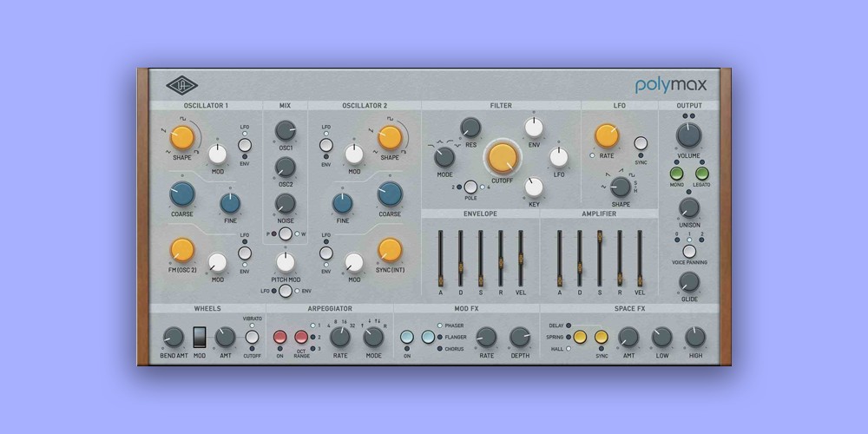This screenshot has height=434, width=868.
Task: Click the Space FX HIGH knob
Action: (695, 337)
